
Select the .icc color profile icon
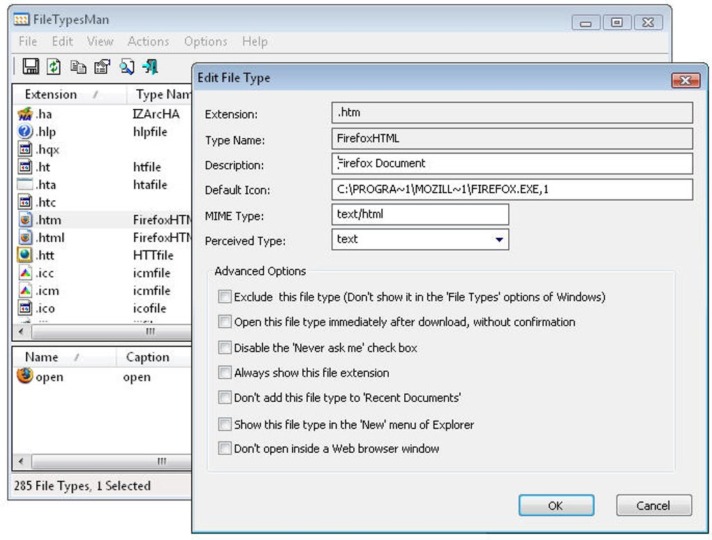tap(25, 272)
